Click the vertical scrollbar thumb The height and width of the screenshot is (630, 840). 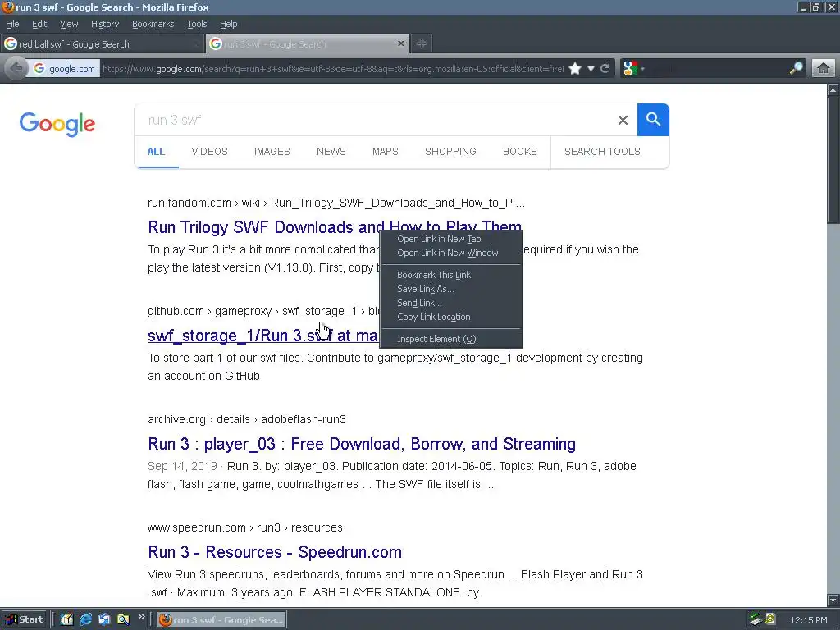tap(833, 161)
